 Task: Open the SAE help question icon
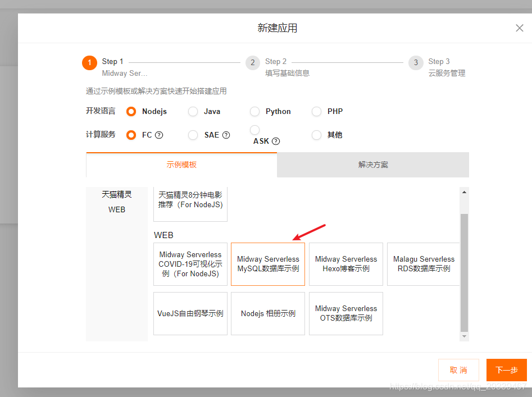click(226, 135)
